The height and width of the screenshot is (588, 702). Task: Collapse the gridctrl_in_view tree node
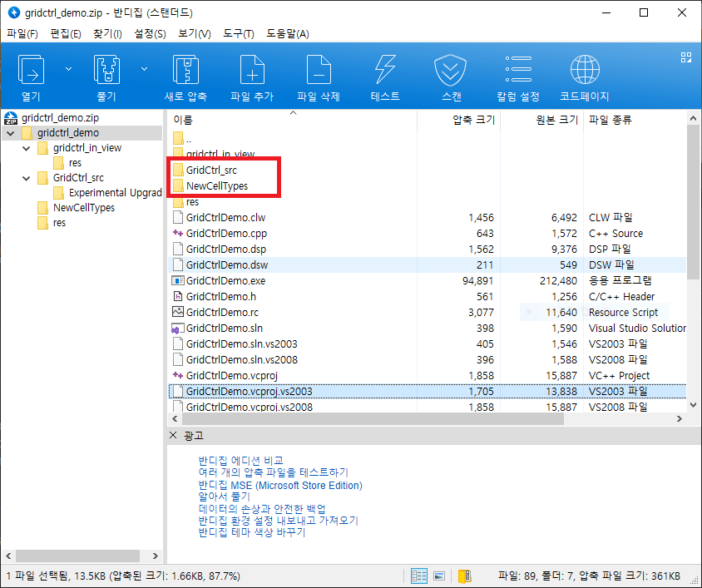tap(27, 148)
